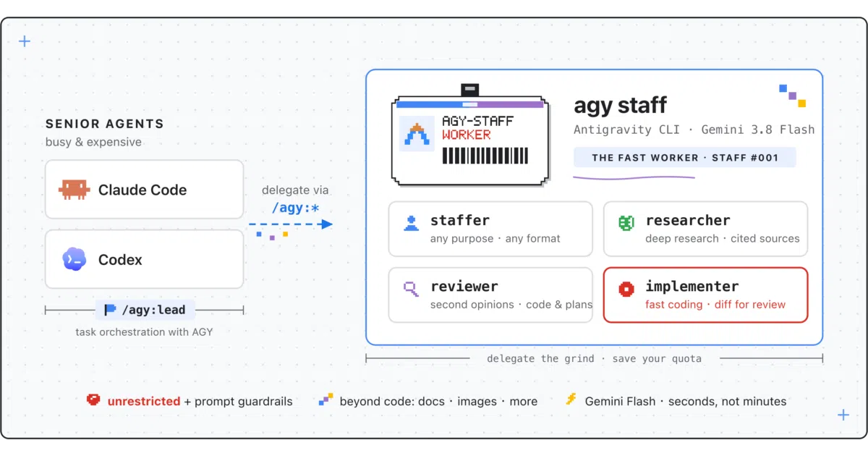Click the badge clip at top of ID card

tap(470, 90)
